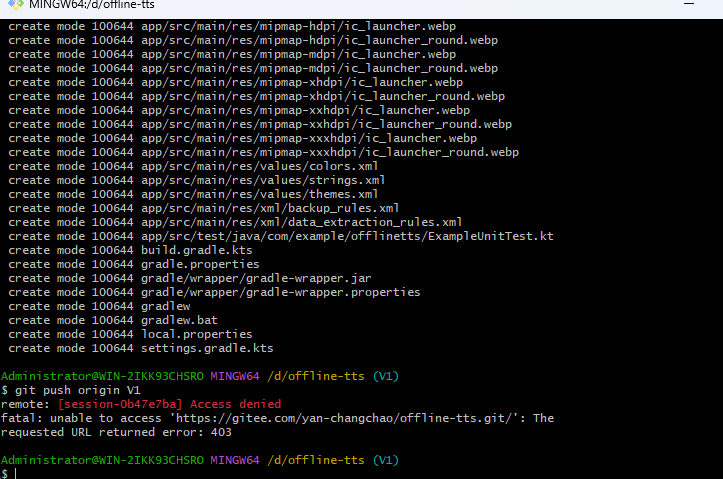Click the window title MINGW64:/d/offline-tts
The width and height of the screenshot is (723, 479).
pyautogui.click(x=92, y=5)
